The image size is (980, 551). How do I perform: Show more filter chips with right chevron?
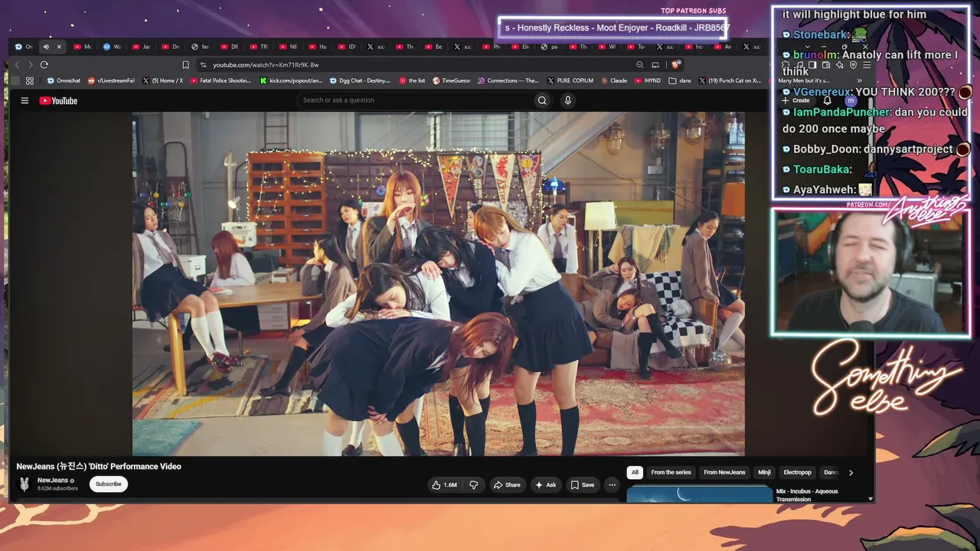tap(851, 472)
